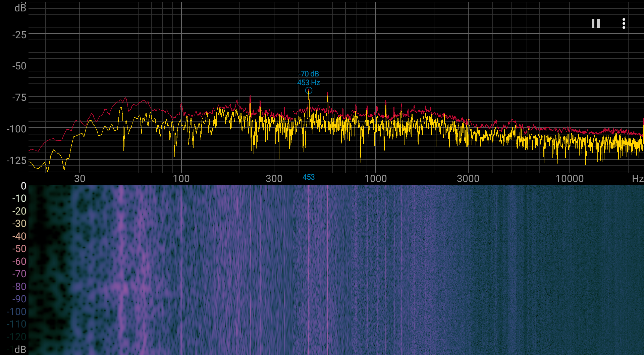Click the '-70 dB' peak readout
The image size is (644, 355).
[x=309, y=74]
